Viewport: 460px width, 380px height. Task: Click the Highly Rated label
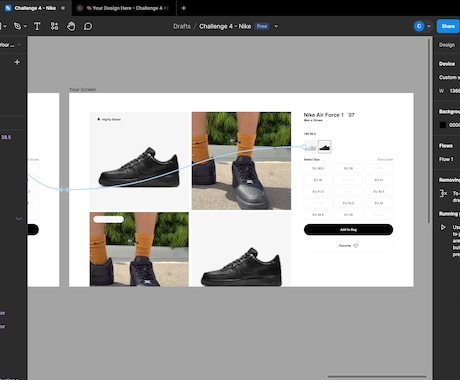pyautogui.click(x=111, y=119)
